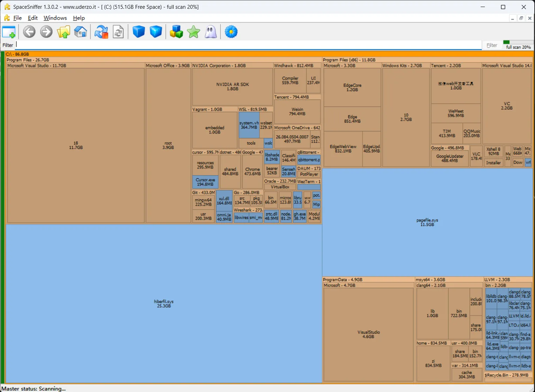Select Microsoft Office root 3.9GB block
Image resolution: width=535 pixels, height=392 pixels.
168,145
